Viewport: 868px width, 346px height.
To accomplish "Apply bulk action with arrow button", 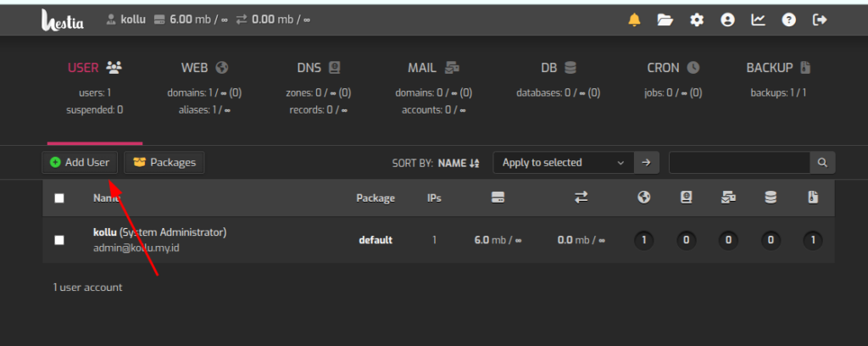I will [647, 163].
